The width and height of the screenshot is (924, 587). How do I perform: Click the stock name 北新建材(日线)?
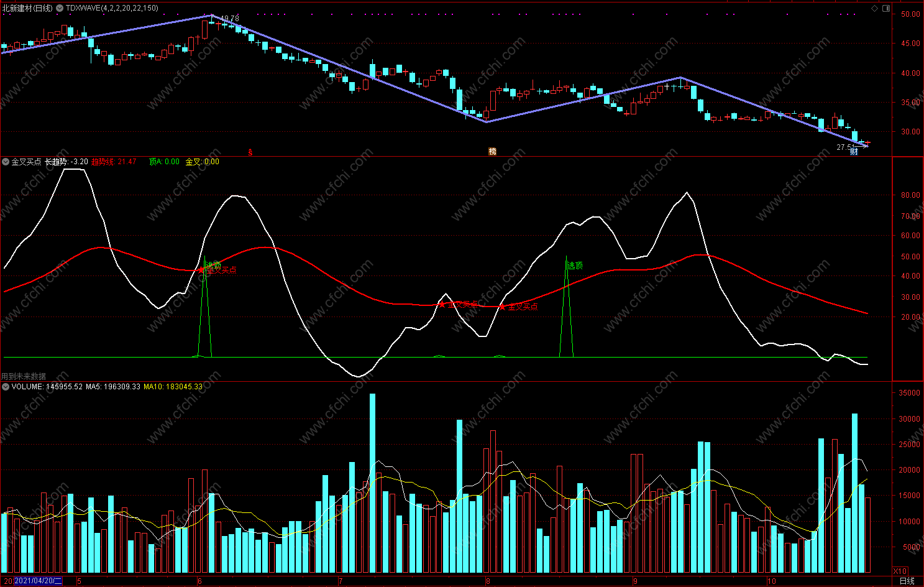tap(27, 8)
